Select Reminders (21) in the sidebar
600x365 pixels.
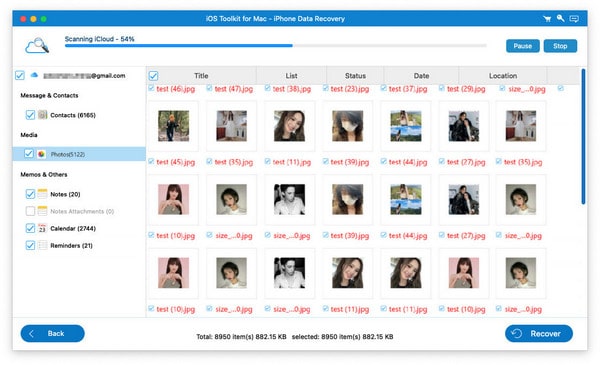[x=71, y=246]
